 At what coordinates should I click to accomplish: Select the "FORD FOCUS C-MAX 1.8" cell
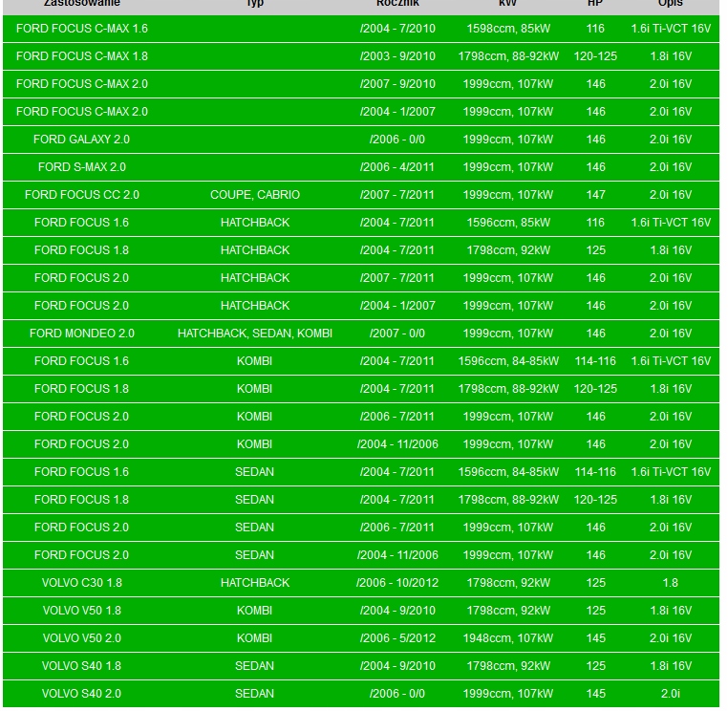pyautogui.click(x=82, y=56)
